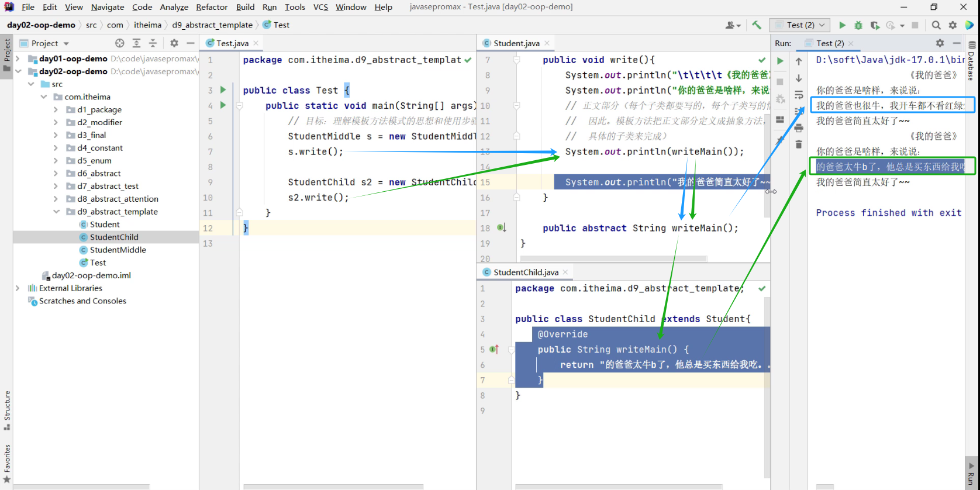This screenshot has width=980, height=490.
Task: Switch to the Test.java editor tab
Action: [x=232, y=43]
